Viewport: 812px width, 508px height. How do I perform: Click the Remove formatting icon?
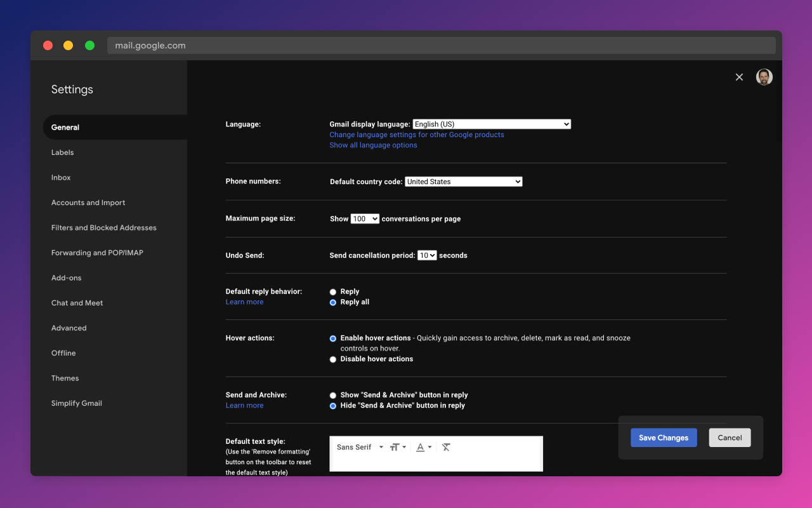(446, 447)
